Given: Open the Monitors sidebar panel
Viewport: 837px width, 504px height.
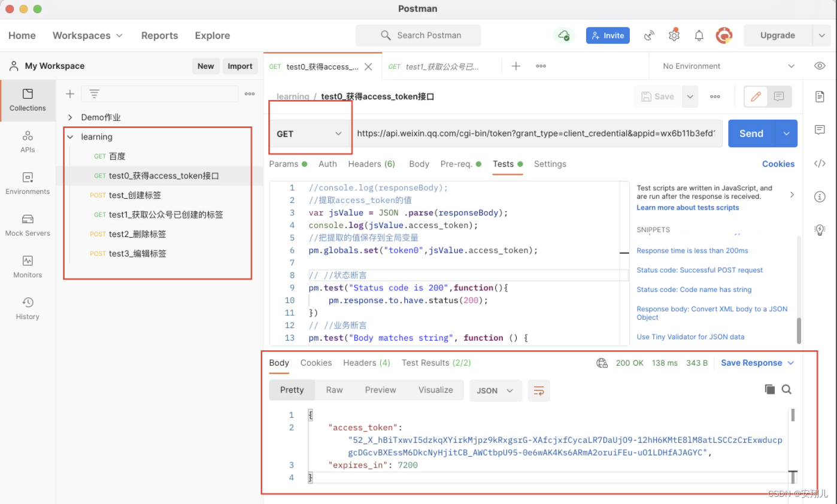Looking at the screenshot, I should pyautogui.click(x=28, y=267).
